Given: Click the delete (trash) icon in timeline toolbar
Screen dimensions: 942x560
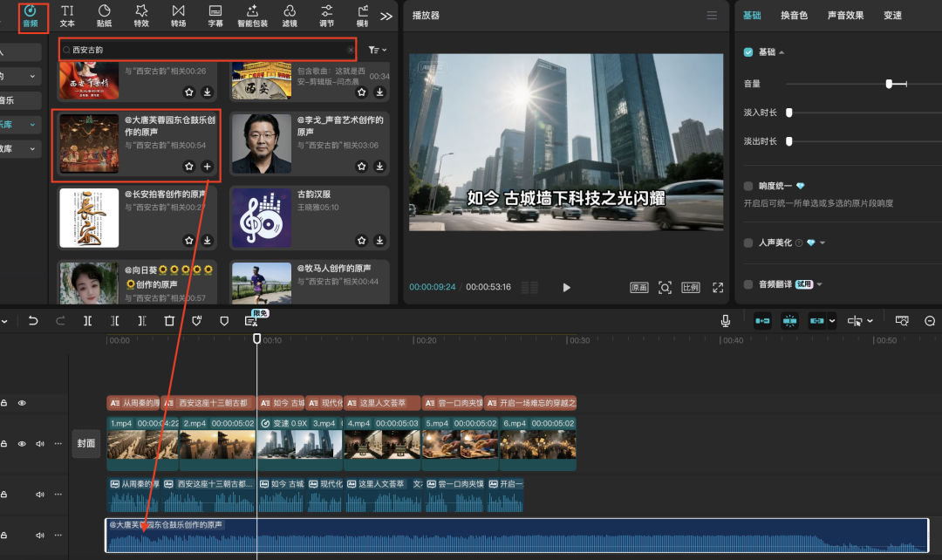Looking at the screenshot, I should 169,321.
